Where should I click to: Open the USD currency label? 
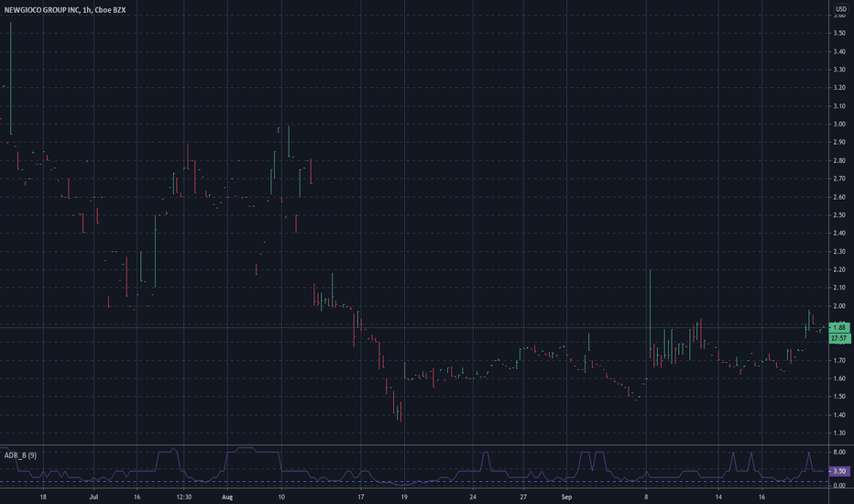[841, 9]
